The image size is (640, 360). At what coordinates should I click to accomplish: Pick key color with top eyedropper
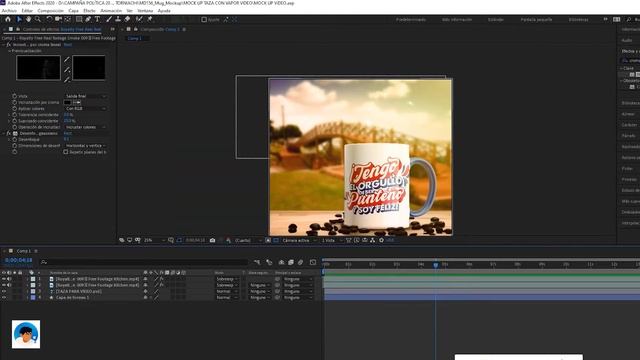point(67,60)
